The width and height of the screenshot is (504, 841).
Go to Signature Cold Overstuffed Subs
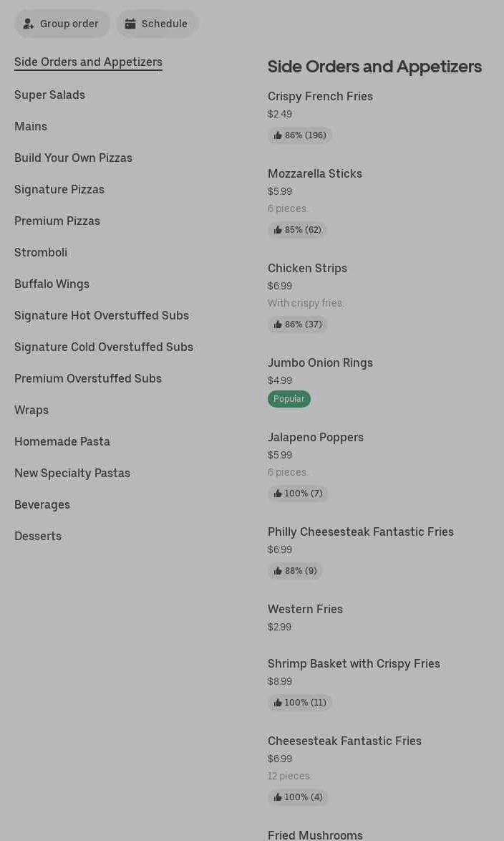pyautogui.click(x=104, y=347)
